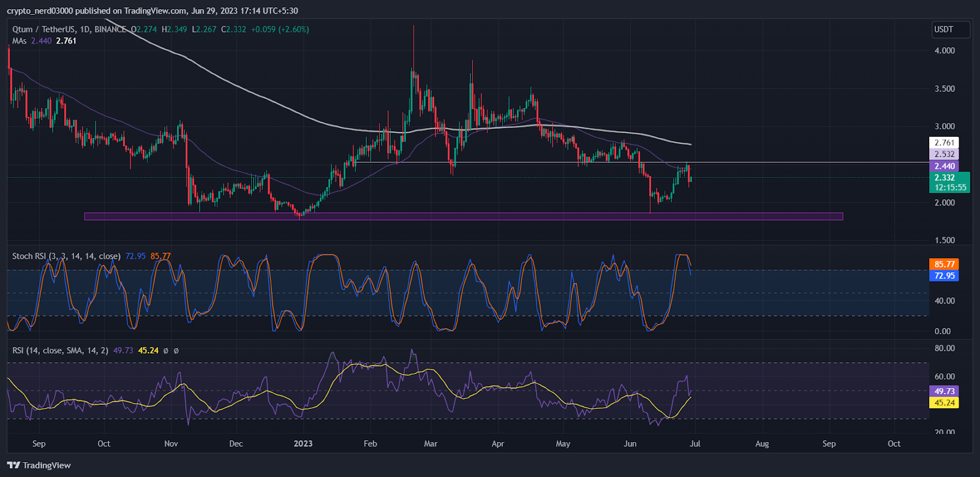Click the Mar label on time axis

pos(431,444)
